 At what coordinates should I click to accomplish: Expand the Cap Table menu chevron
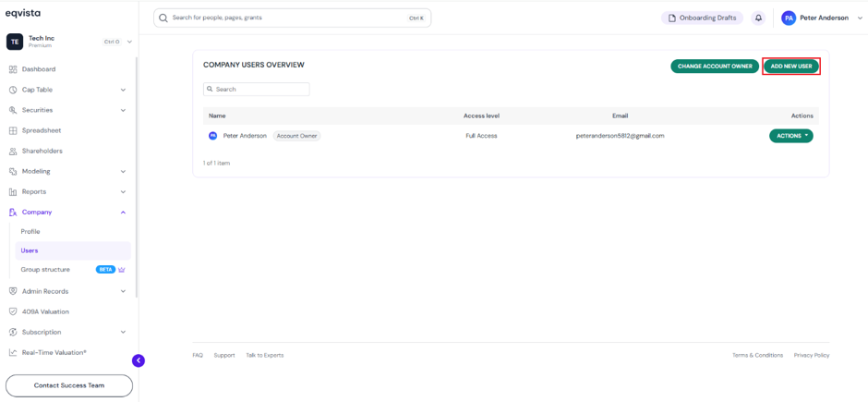124,90
